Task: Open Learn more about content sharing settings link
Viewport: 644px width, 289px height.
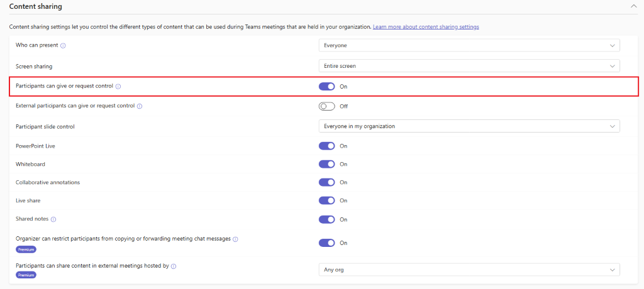Action: click(x=426, y=26)
